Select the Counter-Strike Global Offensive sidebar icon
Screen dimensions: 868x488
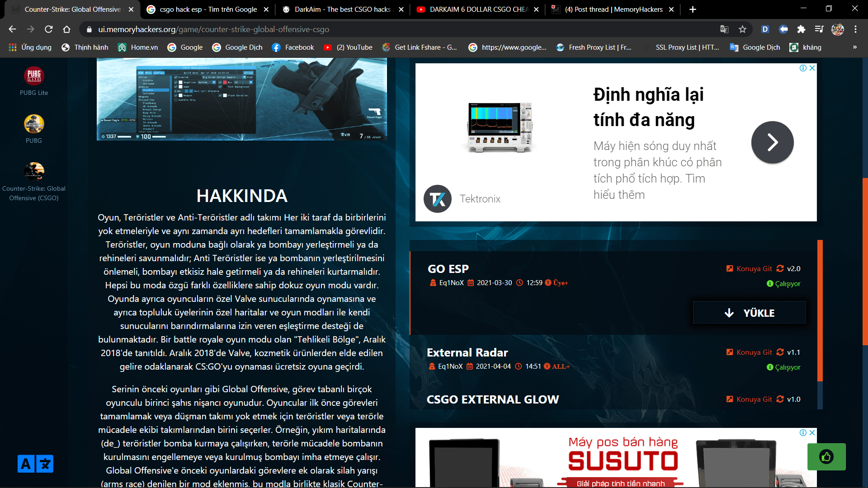[34, 172]
